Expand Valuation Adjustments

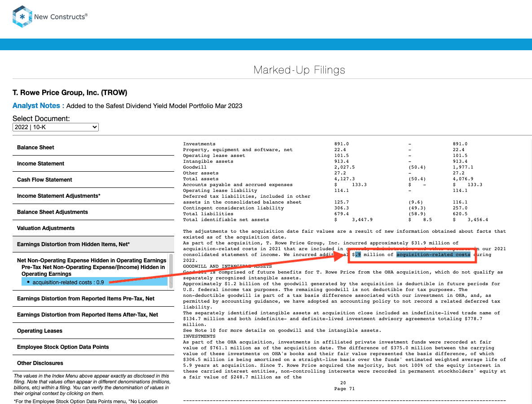click(93, 228)
